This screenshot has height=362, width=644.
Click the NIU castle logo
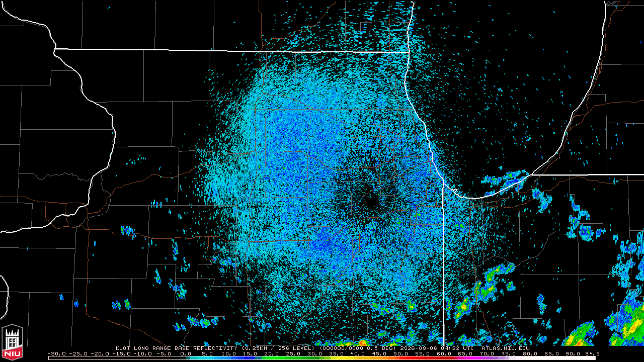(x=13, y=343)
